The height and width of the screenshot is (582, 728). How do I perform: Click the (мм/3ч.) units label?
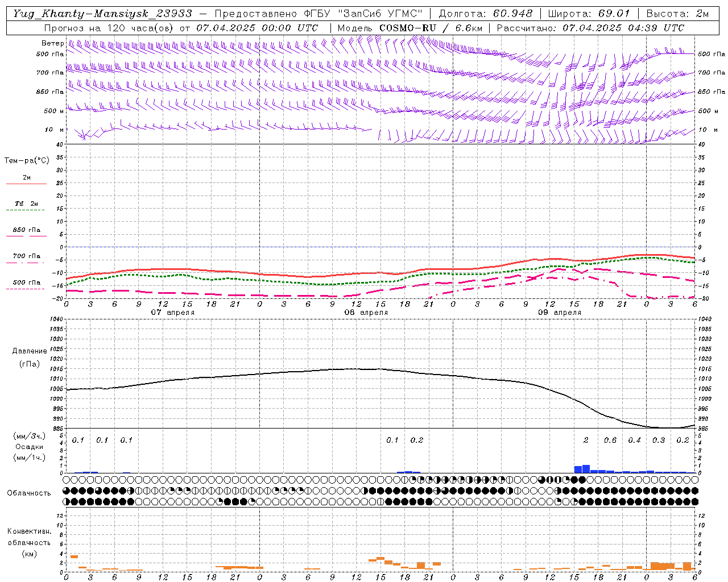pos(29,436)
